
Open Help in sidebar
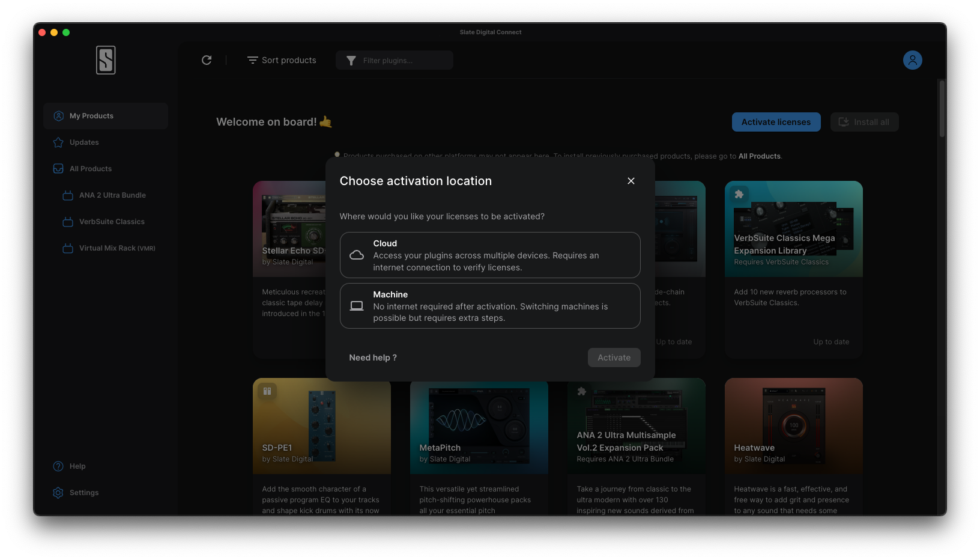[106, 466]
